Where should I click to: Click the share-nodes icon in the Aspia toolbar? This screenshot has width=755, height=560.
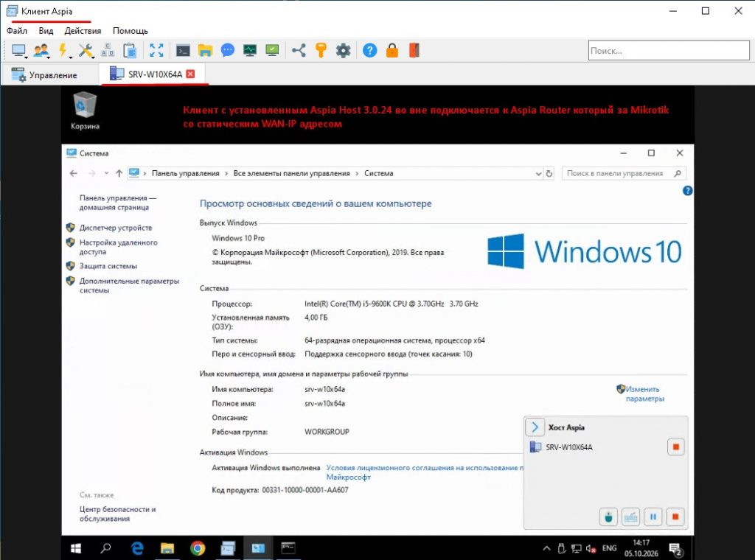click(299, 50)
